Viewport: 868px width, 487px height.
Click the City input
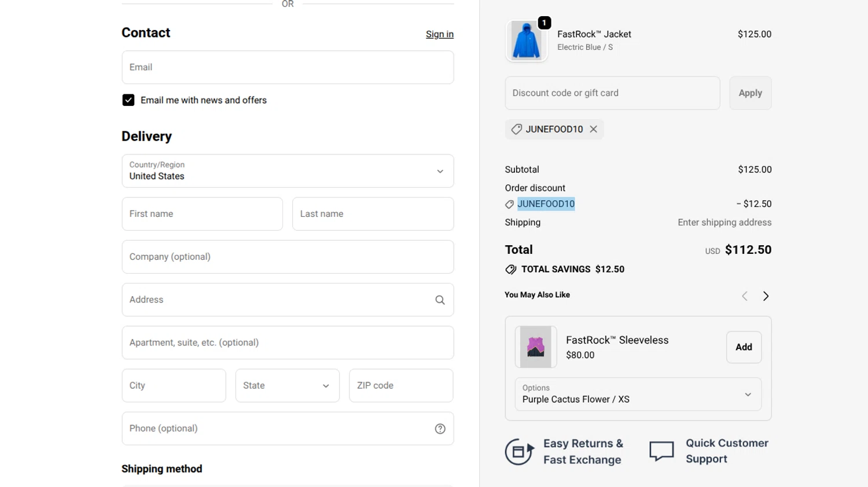(174, 386)
